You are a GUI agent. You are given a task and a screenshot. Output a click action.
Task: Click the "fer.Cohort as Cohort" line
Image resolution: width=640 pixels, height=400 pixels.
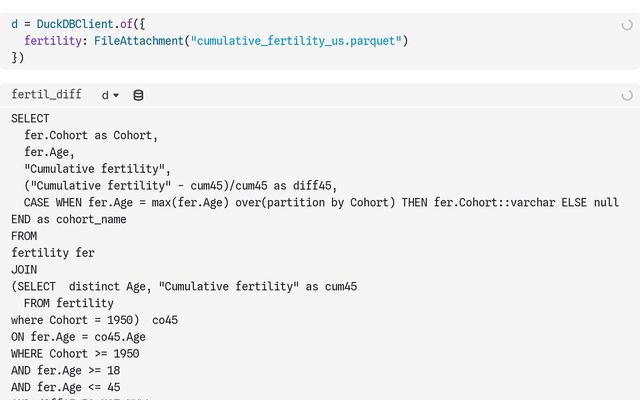coord(91,135)
